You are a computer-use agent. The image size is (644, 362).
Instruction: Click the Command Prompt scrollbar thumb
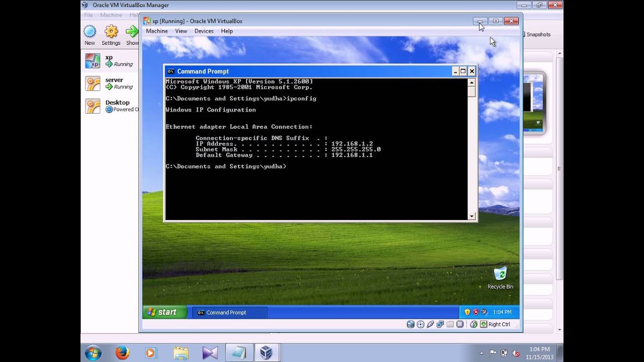[x=471, y=92]
